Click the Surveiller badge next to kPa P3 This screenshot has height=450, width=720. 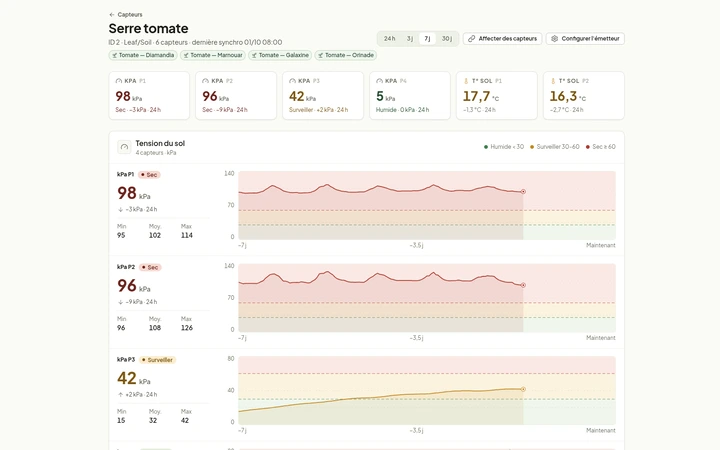(x=157, y=360)
